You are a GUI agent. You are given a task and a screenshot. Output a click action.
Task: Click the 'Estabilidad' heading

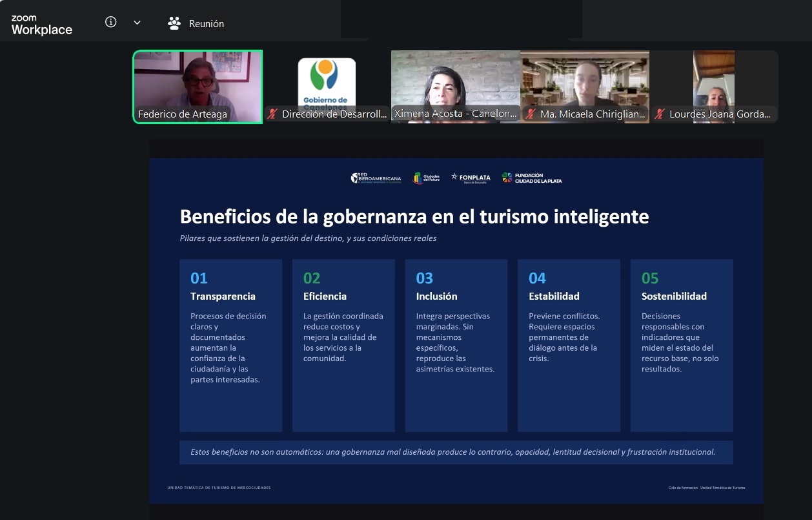coord(554,296)
